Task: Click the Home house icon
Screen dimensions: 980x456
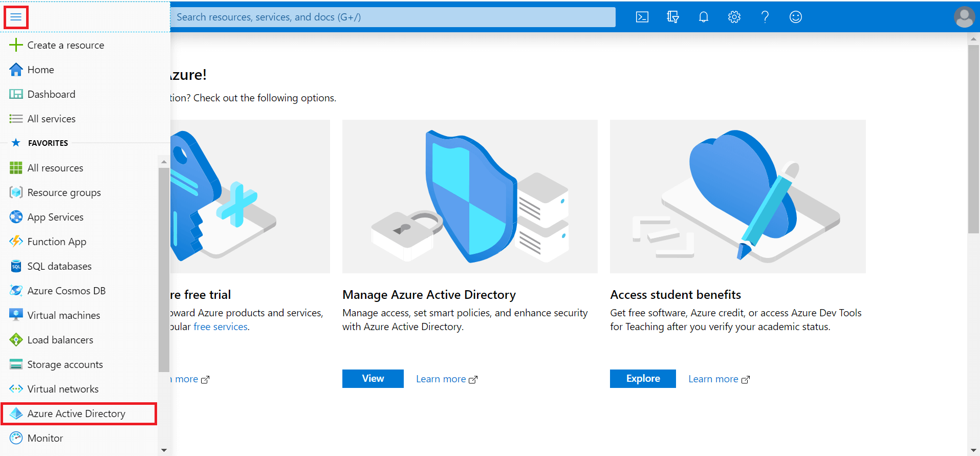Action: tap(16, 70)
